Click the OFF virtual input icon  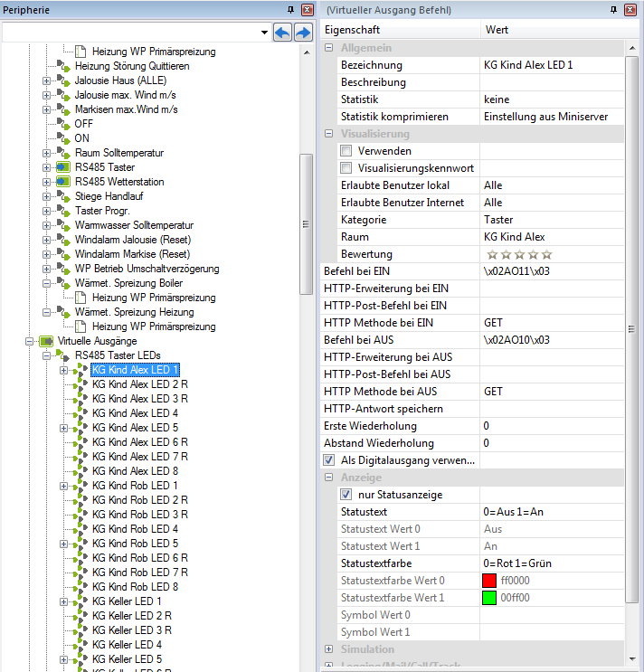(63, 124)
